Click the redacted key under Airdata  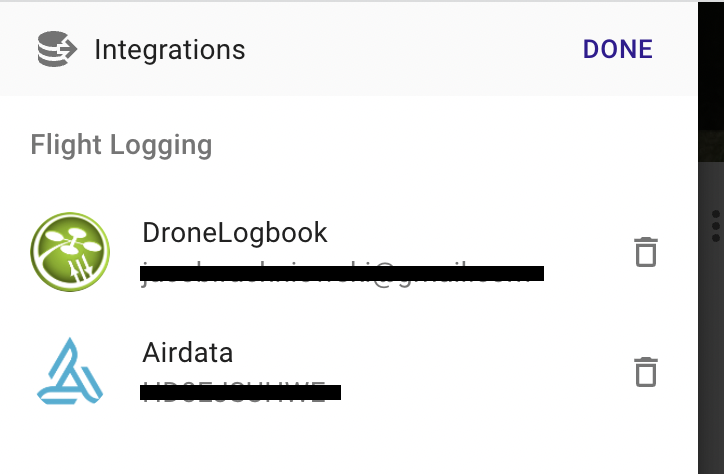click(x=240, y=392)
